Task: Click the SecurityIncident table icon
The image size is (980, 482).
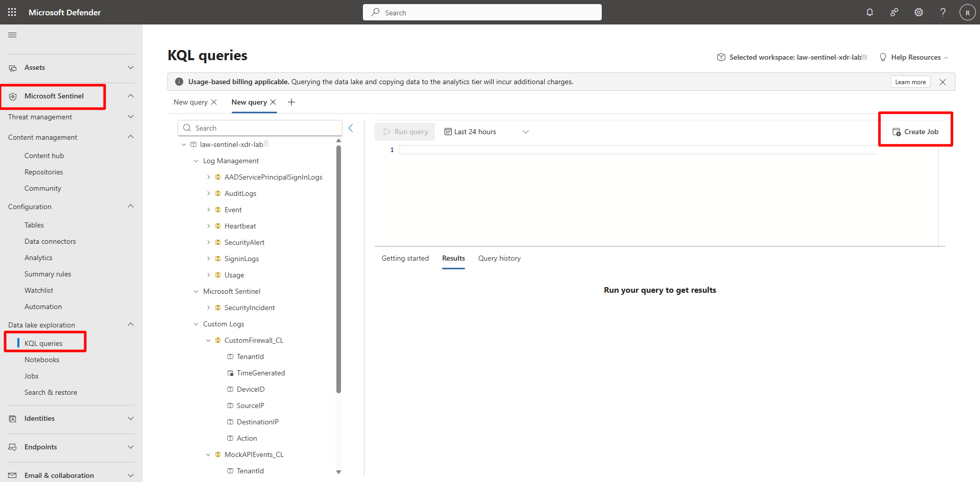Action: [x=218, y=308]
